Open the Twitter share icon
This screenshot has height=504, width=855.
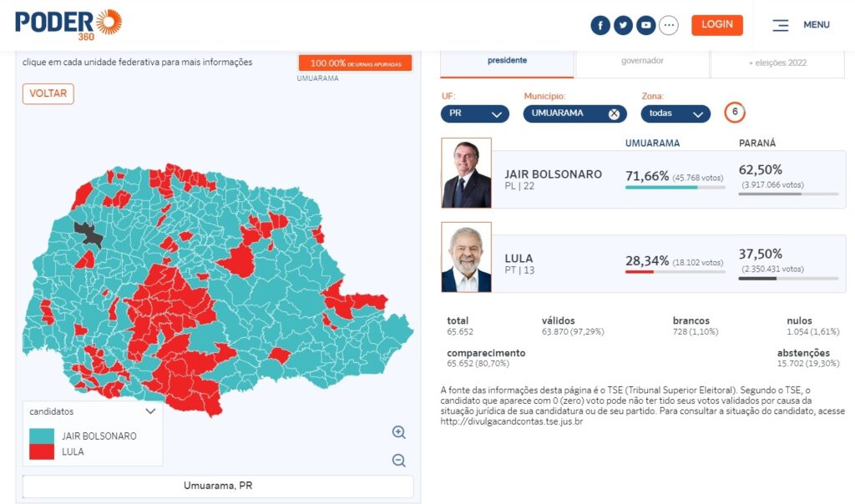623,25
